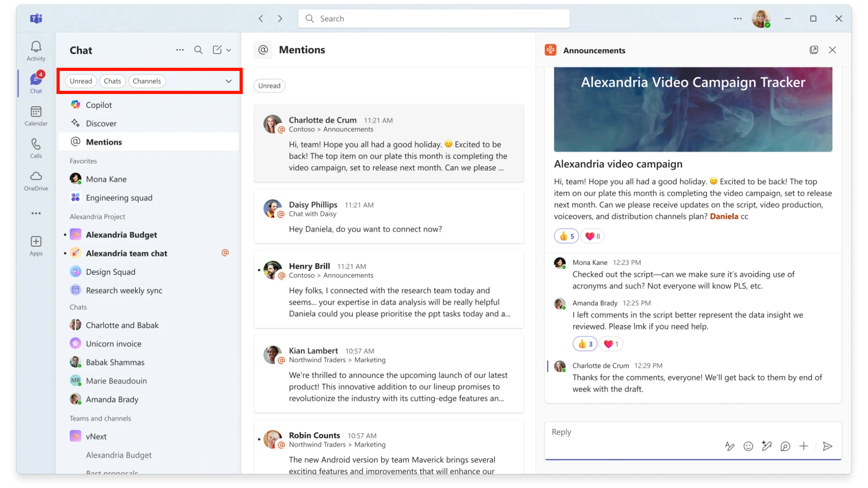Image resolution: width=868 pixels, height=488 pixels.
Task: Expand the vNext team under Teams and channels
Action: coord(96,436)
